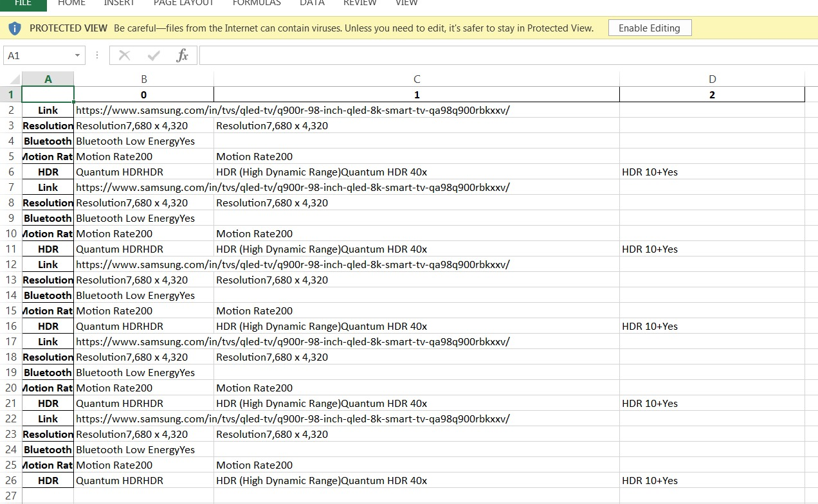Viewport: 818px width, 504px height.
Task: Switch to the FORMULAS ribbon tab
Action: pos(256,3)
